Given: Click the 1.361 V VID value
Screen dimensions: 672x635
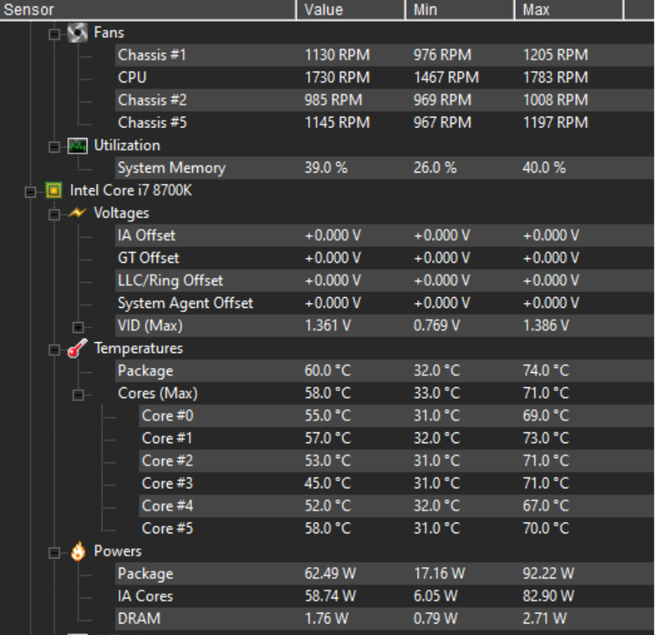Looking at the screenshot, I should [x=327, y=326].
